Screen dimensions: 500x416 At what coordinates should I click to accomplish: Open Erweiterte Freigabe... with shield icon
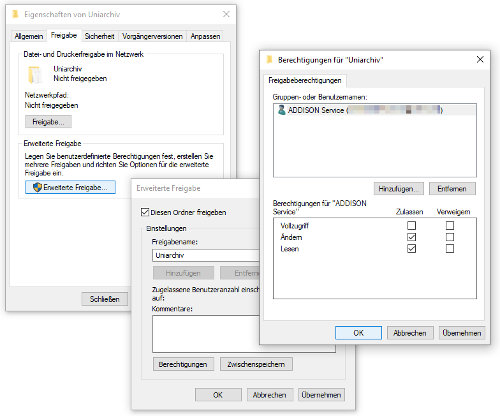pos(70,187)
